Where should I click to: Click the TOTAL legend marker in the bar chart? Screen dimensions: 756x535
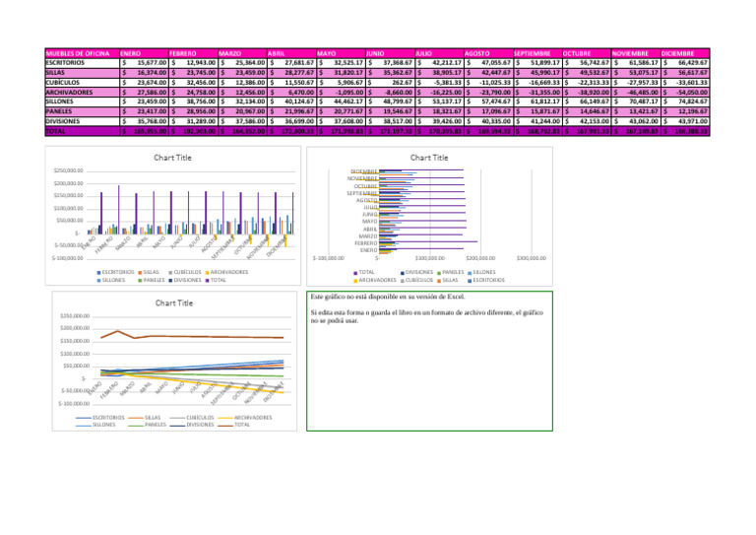(356, 271)
